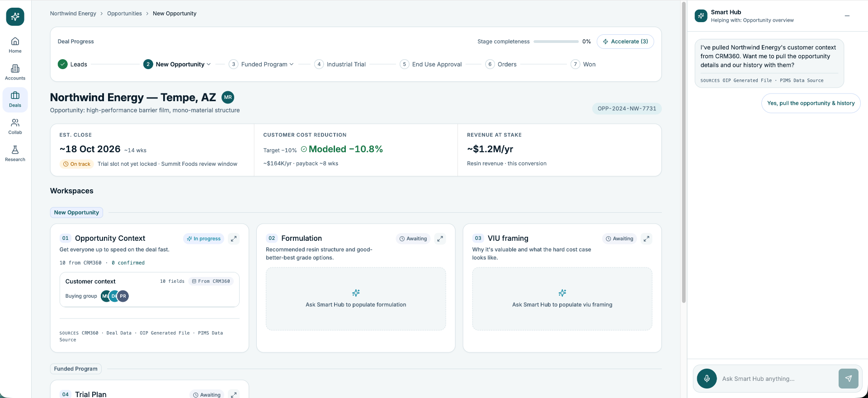Select the Leads stage
868x398 pixels.
[x=72, y=64]
